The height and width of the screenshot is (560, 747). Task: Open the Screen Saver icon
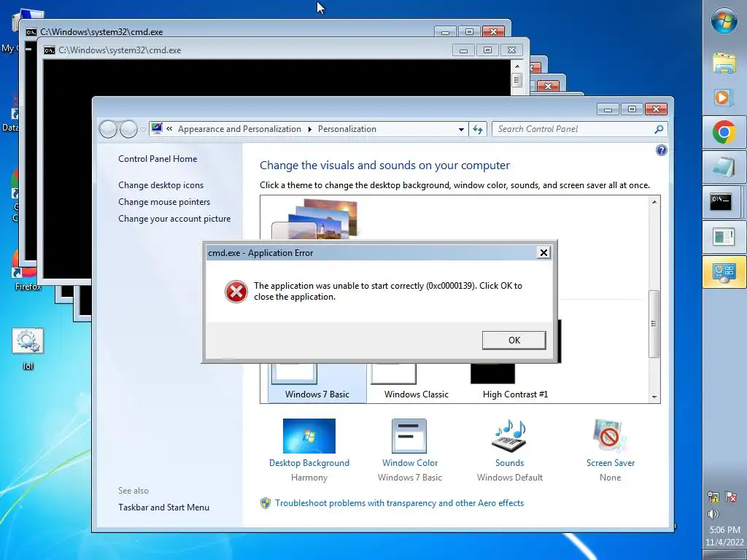click(x=610, y=436)
